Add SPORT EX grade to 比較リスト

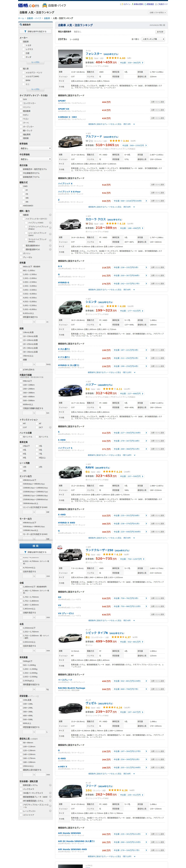158,110
